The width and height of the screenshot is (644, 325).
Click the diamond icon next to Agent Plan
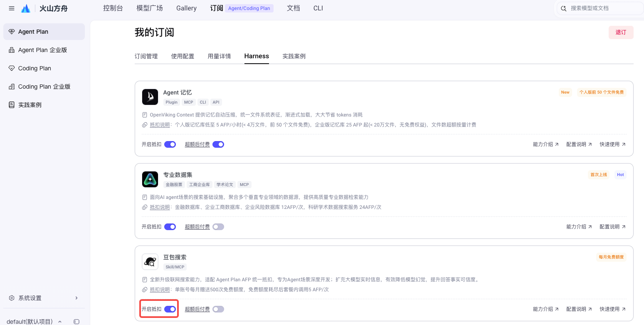[x=12, y=32]
